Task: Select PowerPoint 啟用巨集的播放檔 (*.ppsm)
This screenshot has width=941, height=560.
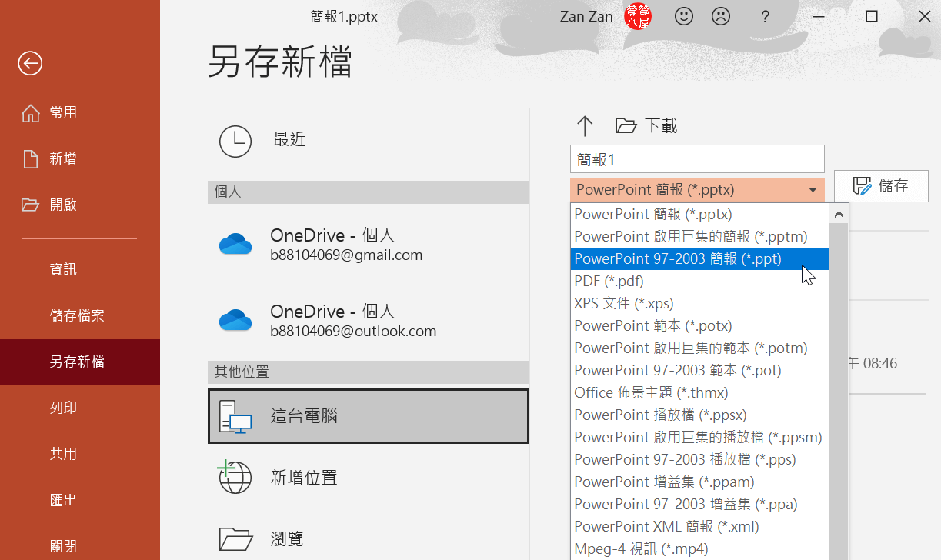Action: pyautogui.click(x=699, y=438)
